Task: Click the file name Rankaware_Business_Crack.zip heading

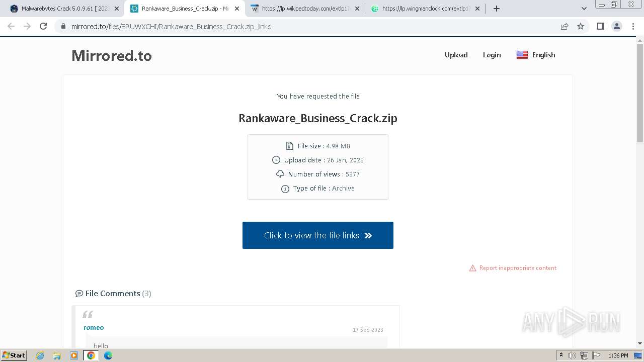Action: [318, 118]
